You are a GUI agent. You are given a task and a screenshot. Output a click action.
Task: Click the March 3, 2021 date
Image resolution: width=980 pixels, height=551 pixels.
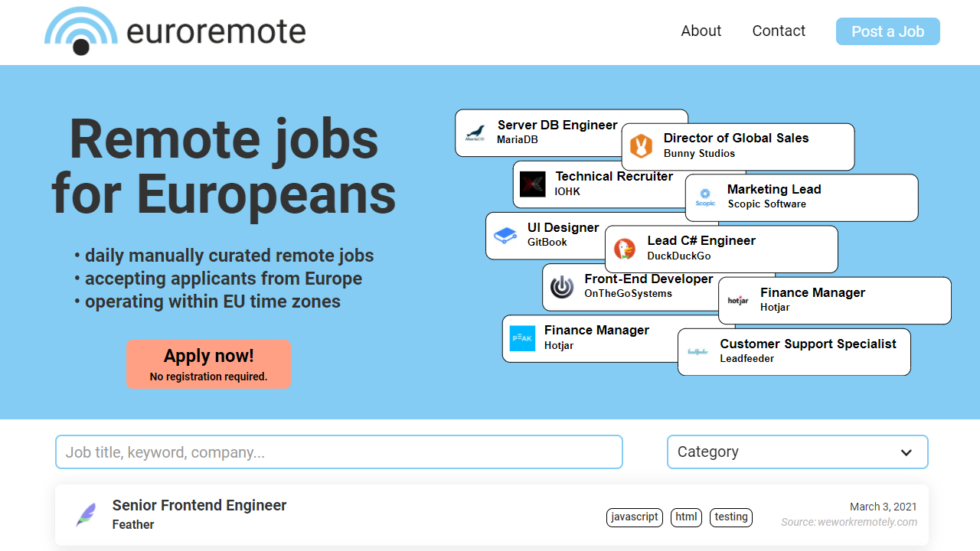(x=884, y=507)
